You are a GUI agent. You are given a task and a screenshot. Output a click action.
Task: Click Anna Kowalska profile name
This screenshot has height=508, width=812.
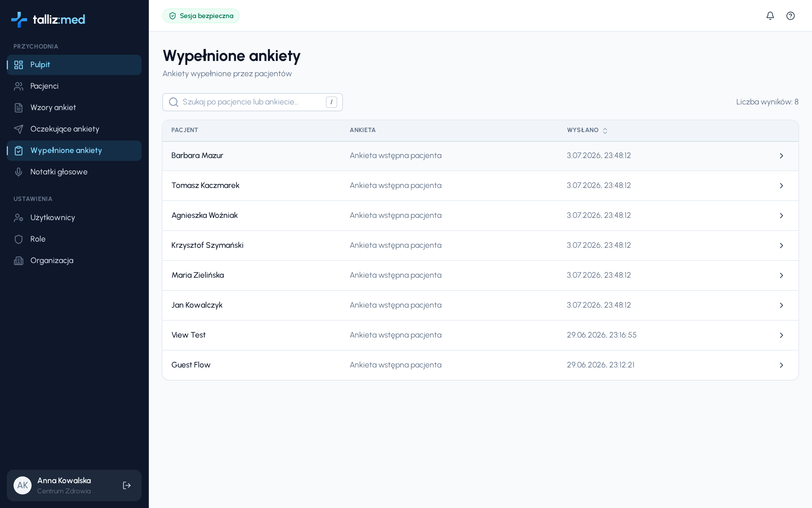[64, 480]
